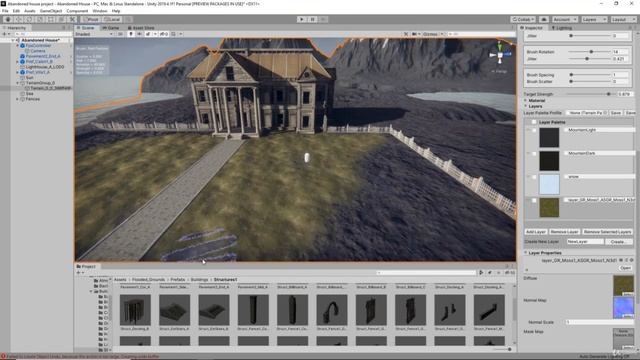Click the Remove Layer button
The height and width of the screenshot is (360, 640).
(x=564, y=232)
